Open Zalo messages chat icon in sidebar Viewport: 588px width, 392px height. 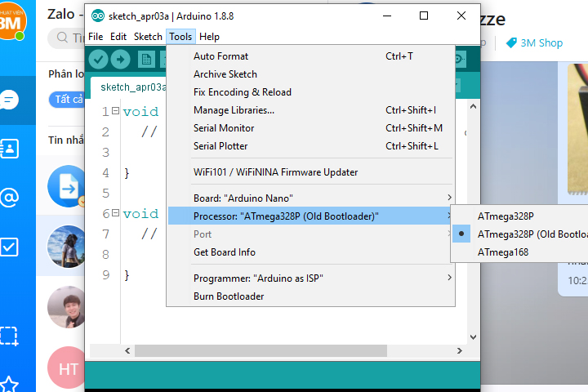pyautogui.click(x=9, y=100)
